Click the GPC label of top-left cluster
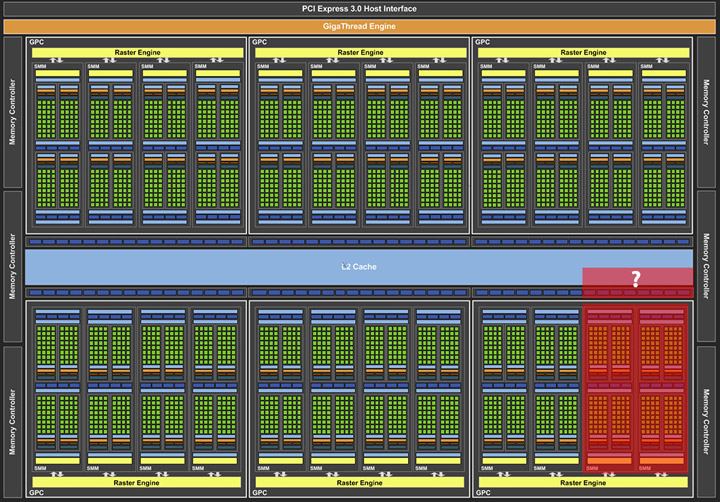The image size is (720, 502). click(x=36, y=43)
